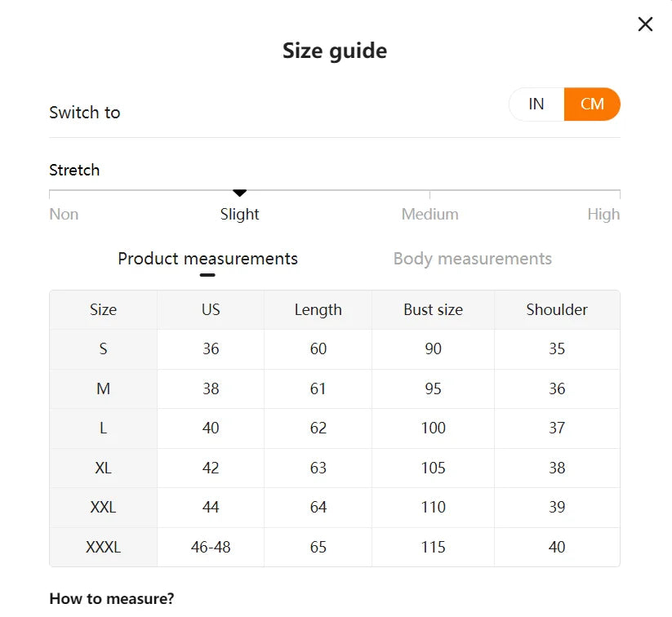672x617 pixels.
Task: Click the Size column header
Action: (x=103, y=310)
